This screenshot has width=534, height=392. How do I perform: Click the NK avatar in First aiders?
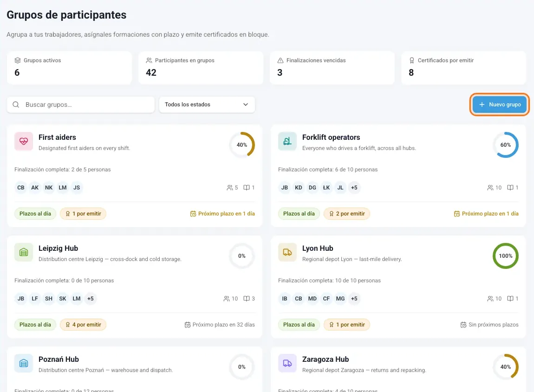tap(49, 188)
